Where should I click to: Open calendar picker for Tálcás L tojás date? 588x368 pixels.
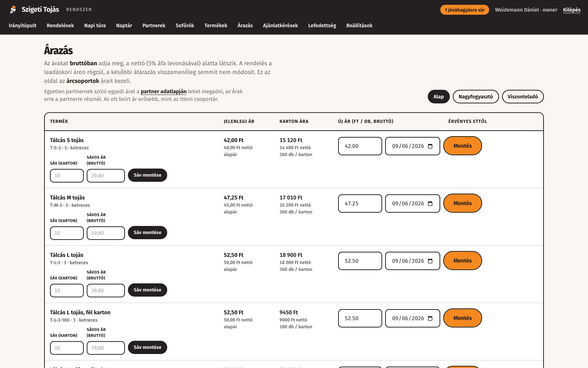coord(430,261)
